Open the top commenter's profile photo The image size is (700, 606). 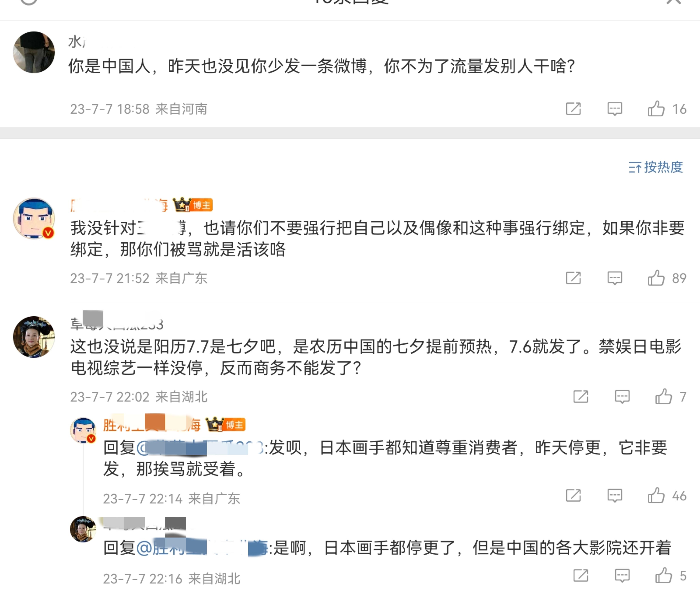pos(34,52)
